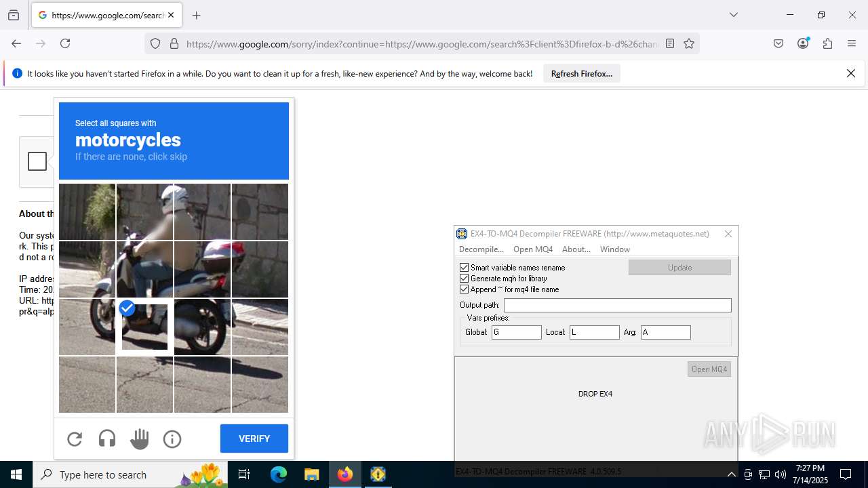Deselect the checked captcha tile
The width and height of the screenshot is (868, 488).
pos(144,327)
